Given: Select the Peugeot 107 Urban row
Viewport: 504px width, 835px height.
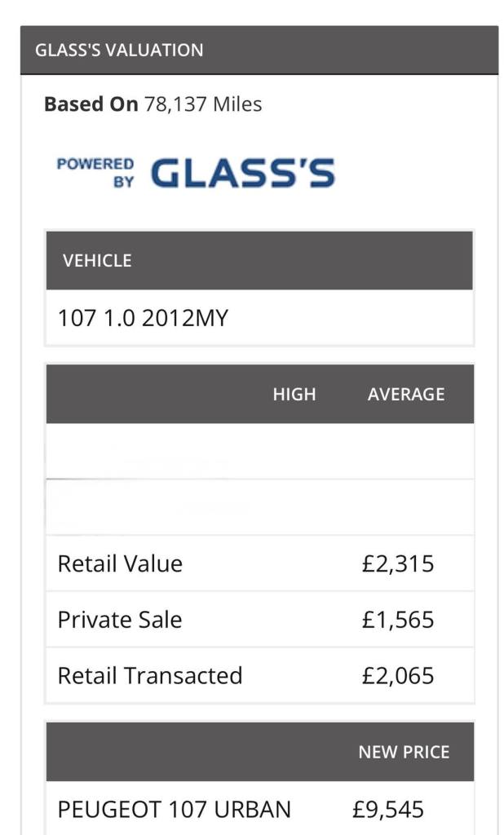Looking at the screenshot, I should tap(174, 809).
